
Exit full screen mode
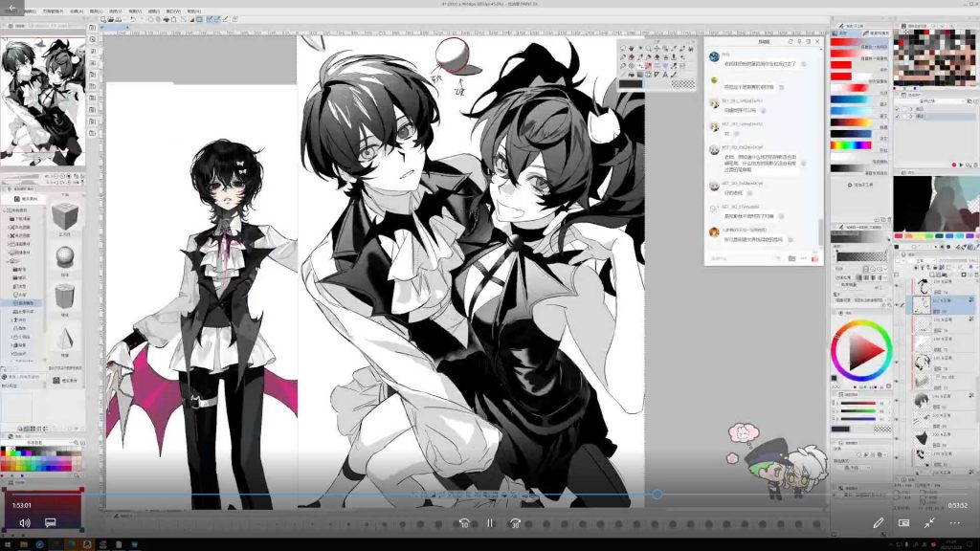pos(928,523)
